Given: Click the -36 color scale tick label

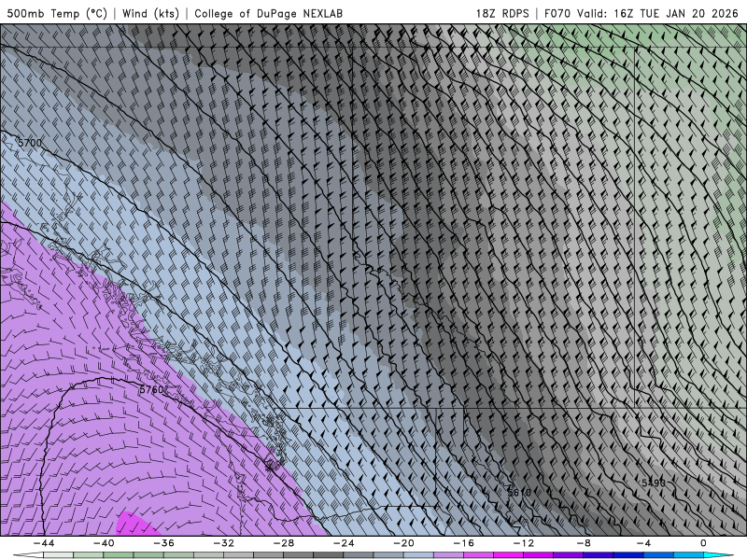Looking at the screenshot, I should coord(164,543).
